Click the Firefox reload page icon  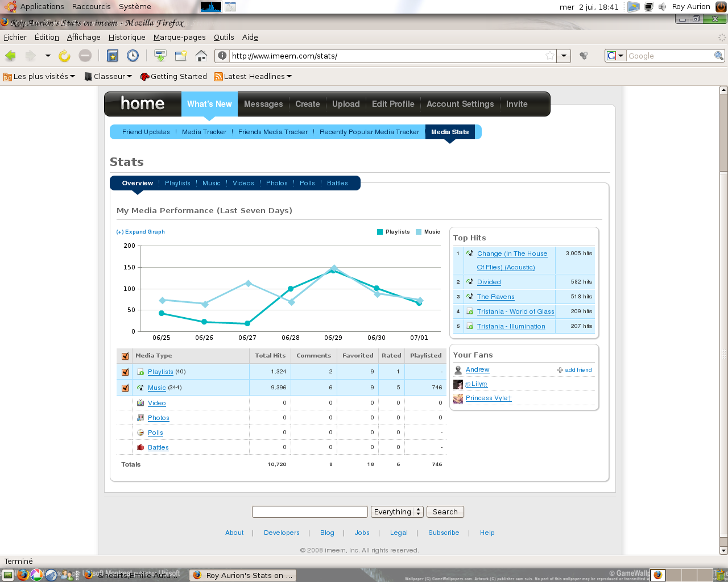[x=64, y=56]
